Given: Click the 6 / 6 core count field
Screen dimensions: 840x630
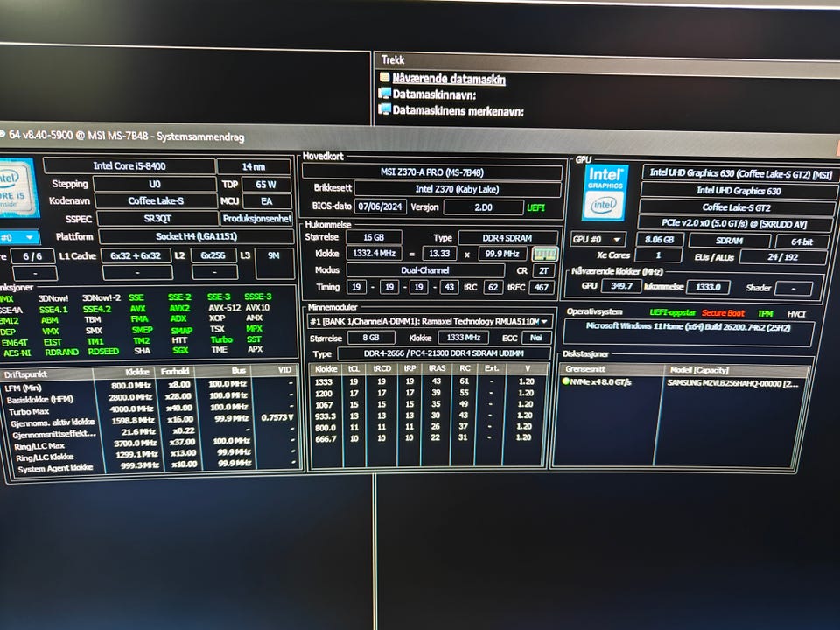Looking at the screenshot, I should click(x=32, y=256).
